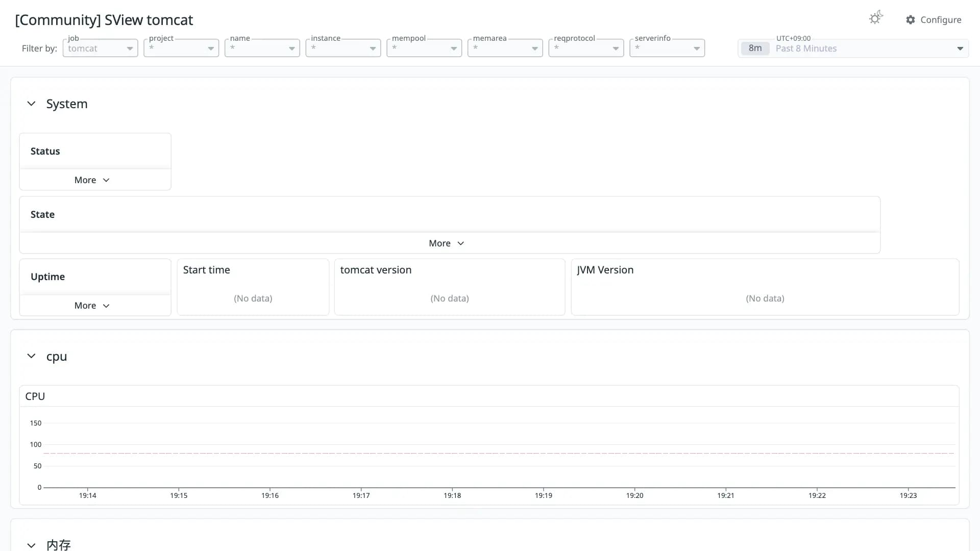Click the Start time widget title
Image resolution: width=980 pixels, height=551 pixels.
tap(206, 270)
